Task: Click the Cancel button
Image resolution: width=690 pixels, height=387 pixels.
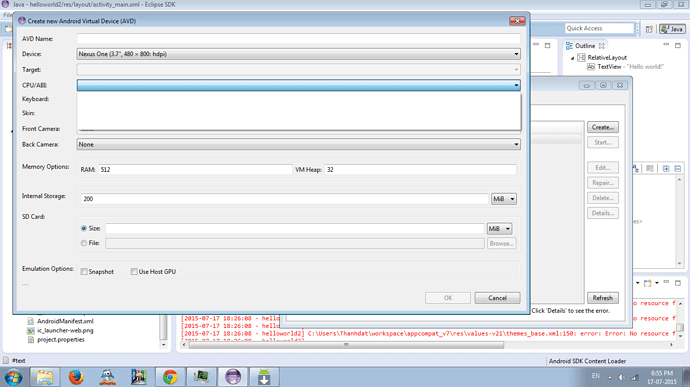Action: point(497,298)
